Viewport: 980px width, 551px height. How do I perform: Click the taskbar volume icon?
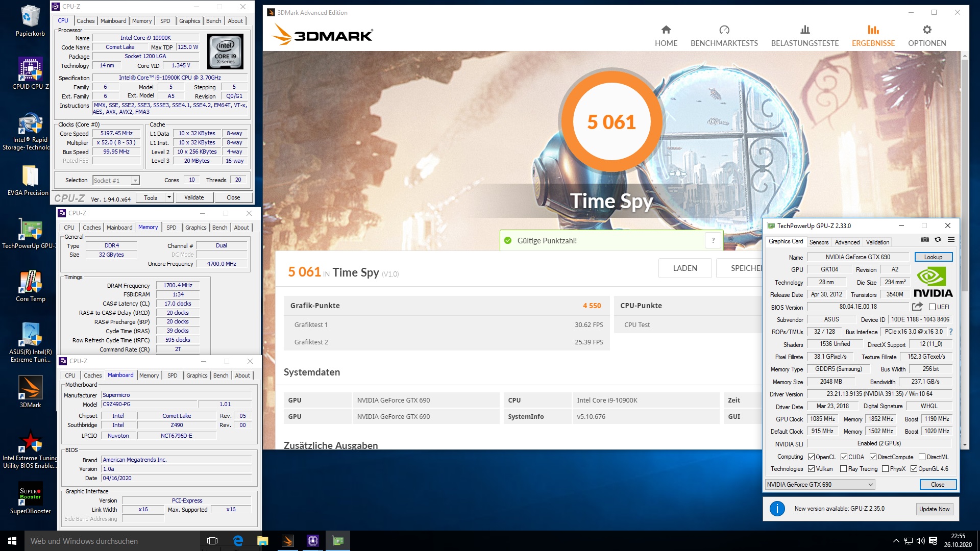920,541
